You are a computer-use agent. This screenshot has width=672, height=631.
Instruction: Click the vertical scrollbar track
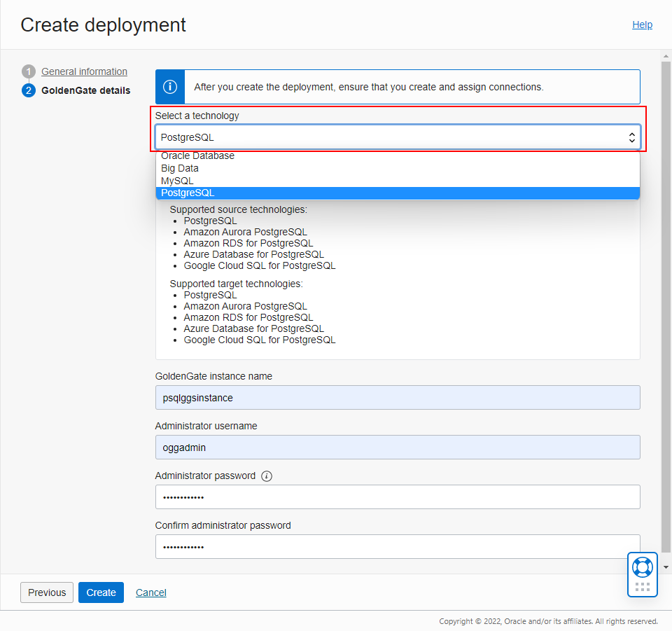[x=665, y=315]
